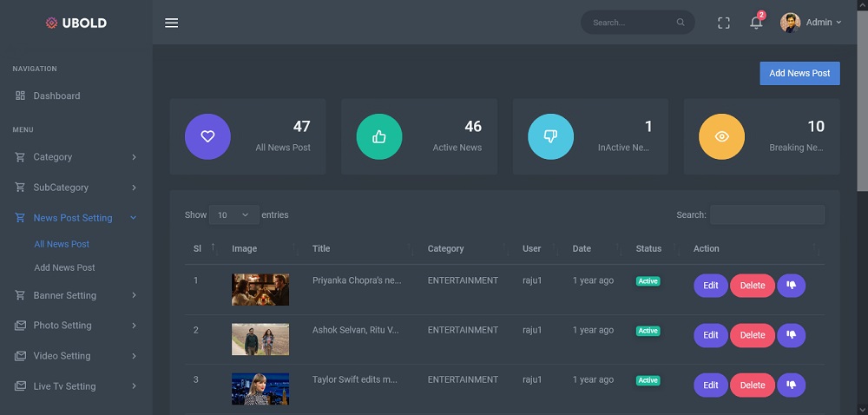868x415 pixels.
Task: Expand the SubCategory menu
Action: coord(134,188)
